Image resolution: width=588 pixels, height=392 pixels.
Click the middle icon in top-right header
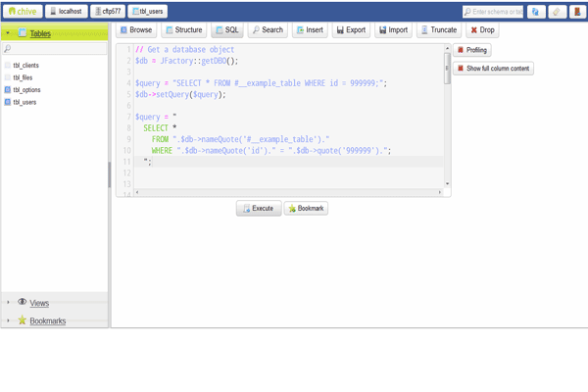557,12
